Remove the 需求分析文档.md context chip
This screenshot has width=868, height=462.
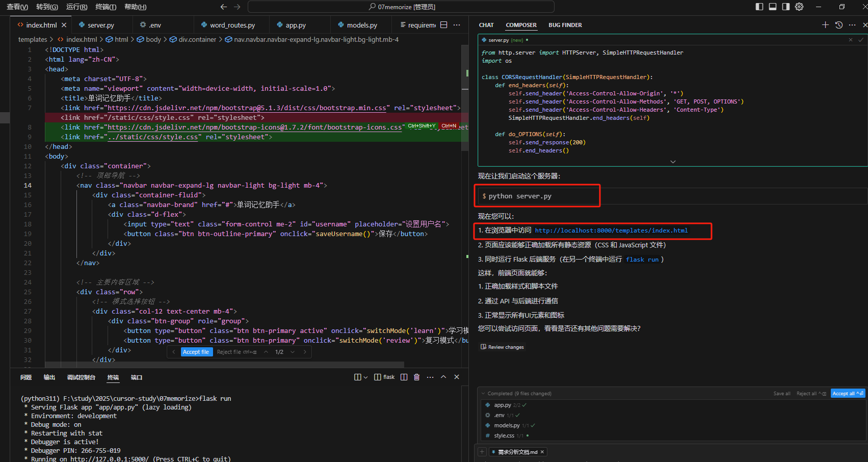coord(542,452)
